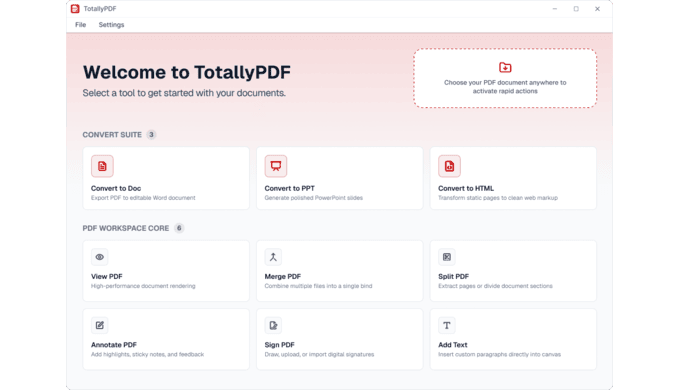
Task: Click the PDF Workspace Core count badge 6
Action: pyautogui.click(x=179, y=228)
